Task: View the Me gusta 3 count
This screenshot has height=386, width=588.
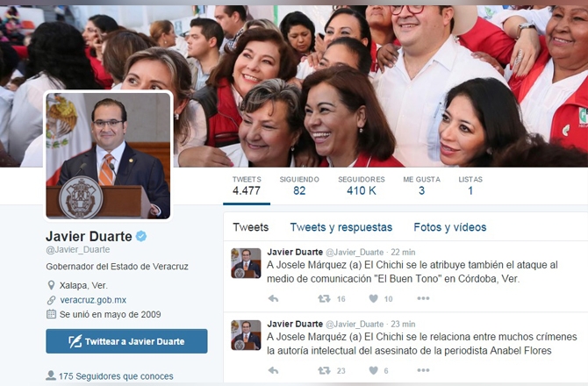Action: (x=421, y=186)
